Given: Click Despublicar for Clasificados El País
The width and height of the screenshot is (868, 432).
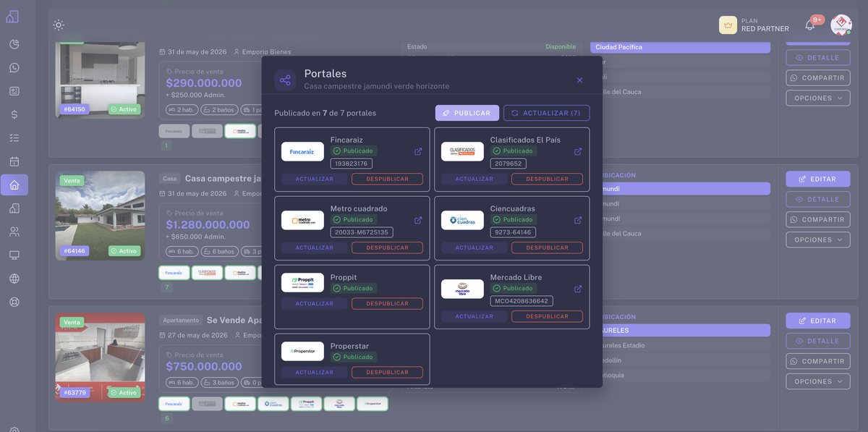Looking at the screenshot, I should click(x=547, y=179).
